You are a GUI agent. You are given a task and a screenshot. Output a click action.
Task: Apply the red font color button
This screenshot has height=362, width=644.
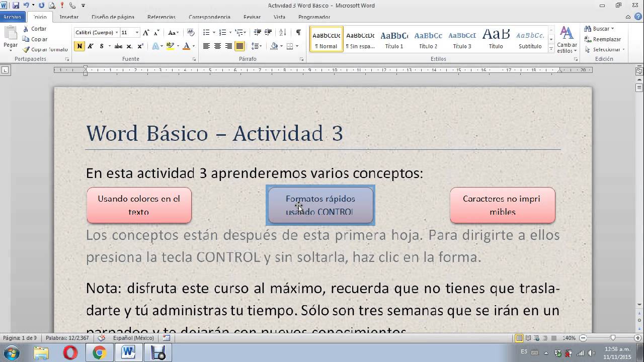186,46
